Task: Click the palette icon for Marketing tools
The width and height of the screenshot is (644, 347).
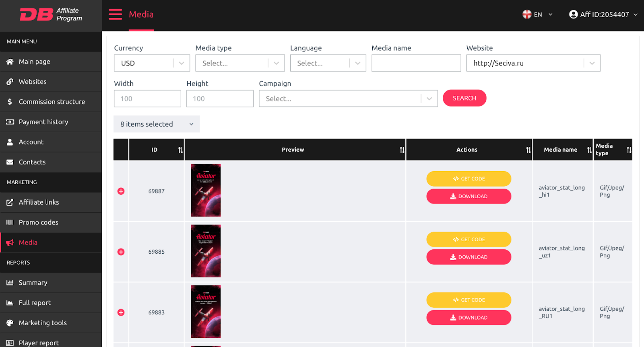Action: (10, 323)
